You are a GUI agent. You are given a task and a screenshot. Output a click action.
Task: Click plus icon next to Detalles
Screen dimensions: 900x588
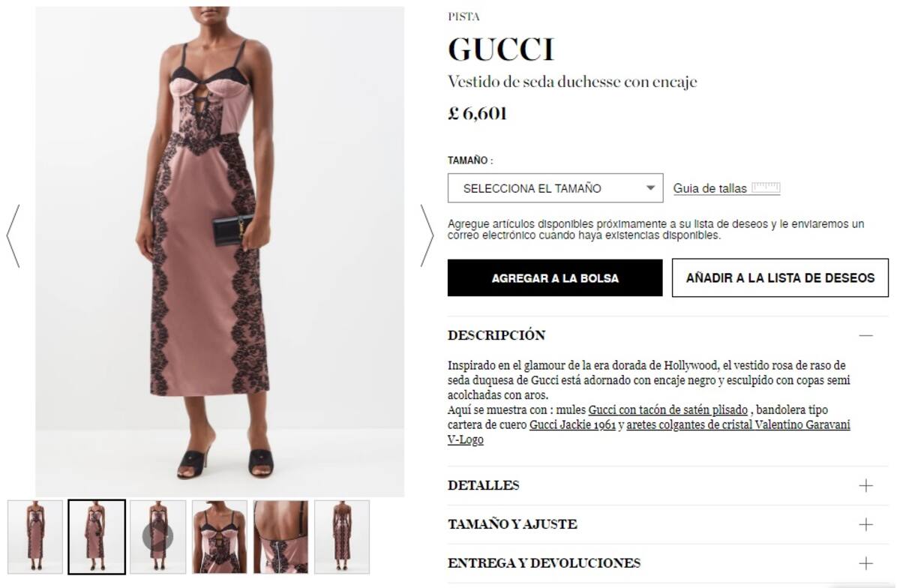pos(866,485)
